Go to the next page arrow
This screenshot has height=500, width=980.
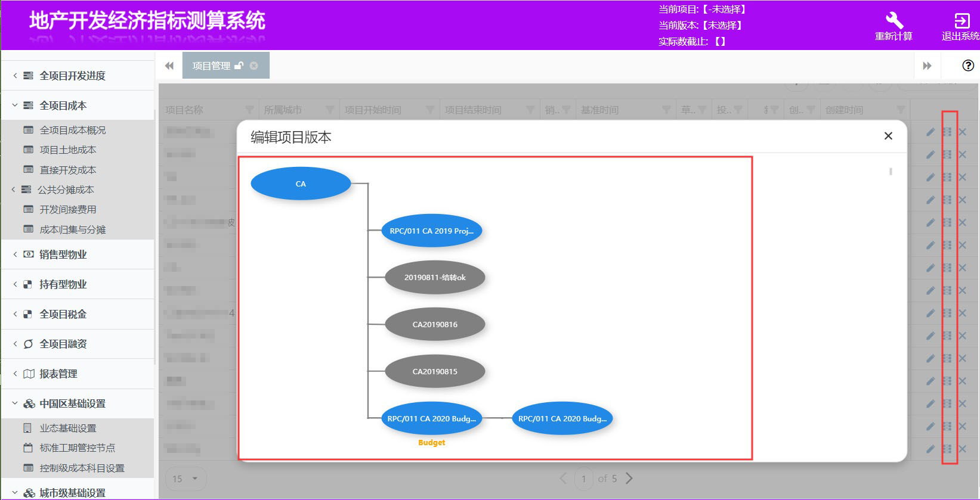coord(629,478)
